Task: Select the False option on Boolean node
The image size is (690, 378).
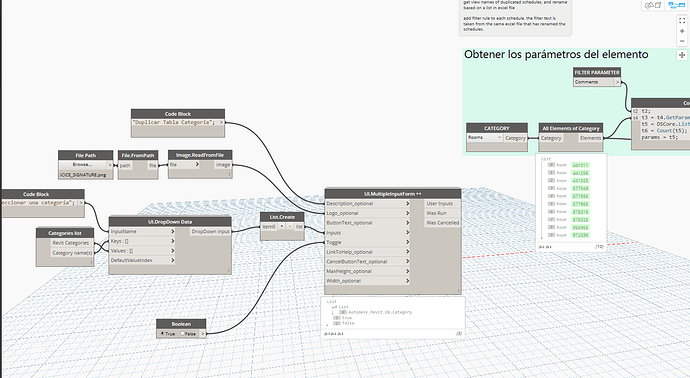Action: click(x=188, y=334)
